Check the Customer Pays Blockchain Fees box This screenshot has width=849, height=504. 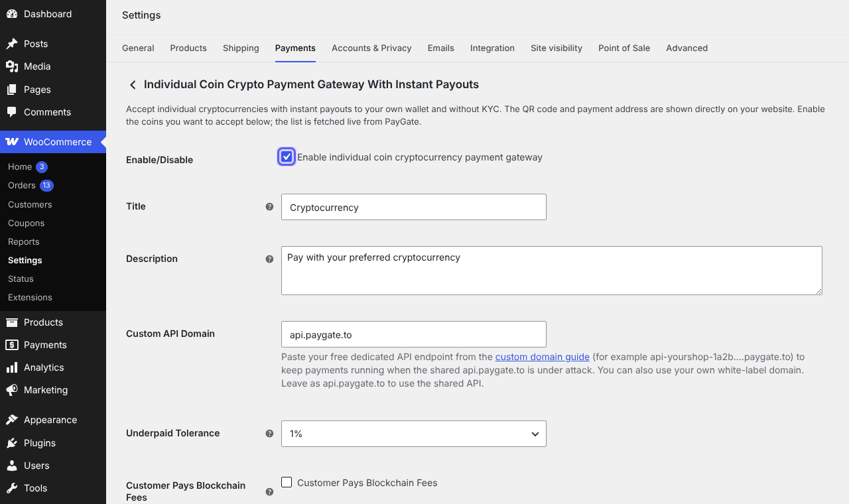coord(287,482)
